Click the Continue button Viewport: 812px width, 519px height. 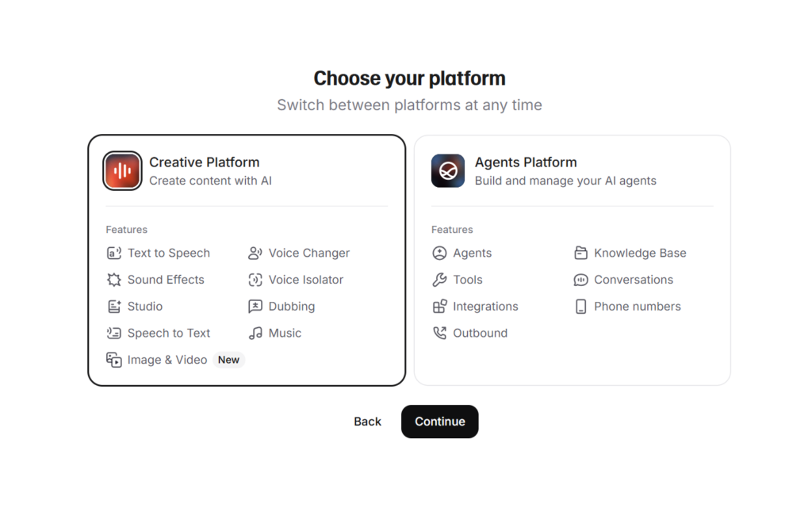tap(439, 422)
